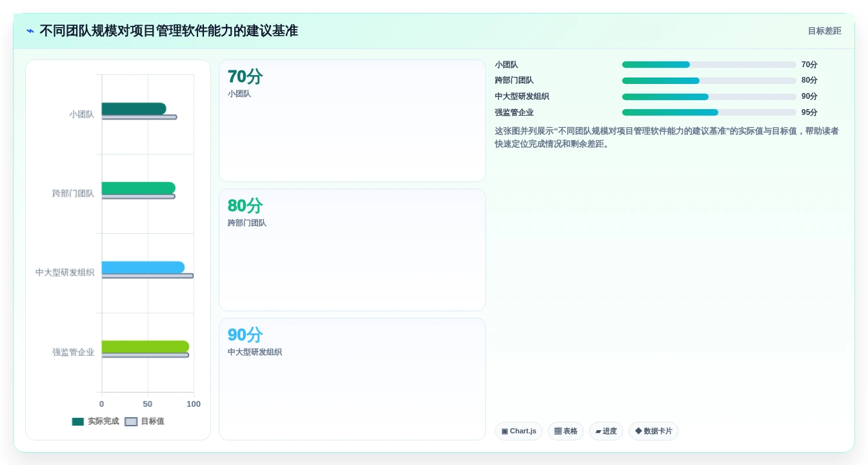
Task: Click the blue 中大型研发组织 actual bar in chart
Action: [x=143, y=267]
